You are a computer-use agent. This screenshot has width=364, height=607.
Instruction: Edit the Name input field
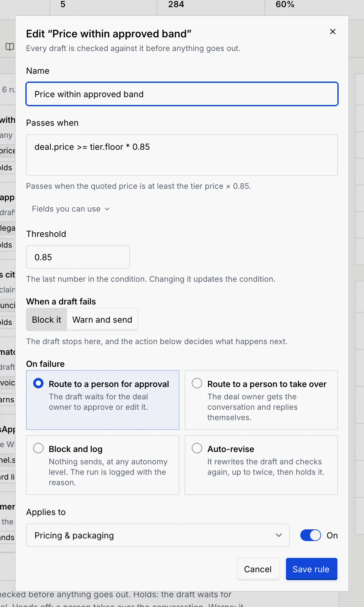tap(182, 94)
